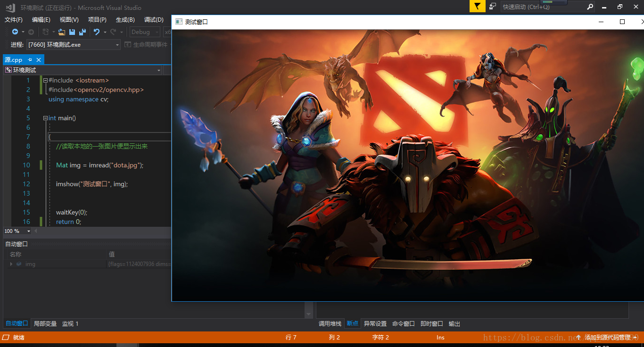Click the status bar ready icon
The width and height of the screenshot is (644, 347).
[6, 337]
